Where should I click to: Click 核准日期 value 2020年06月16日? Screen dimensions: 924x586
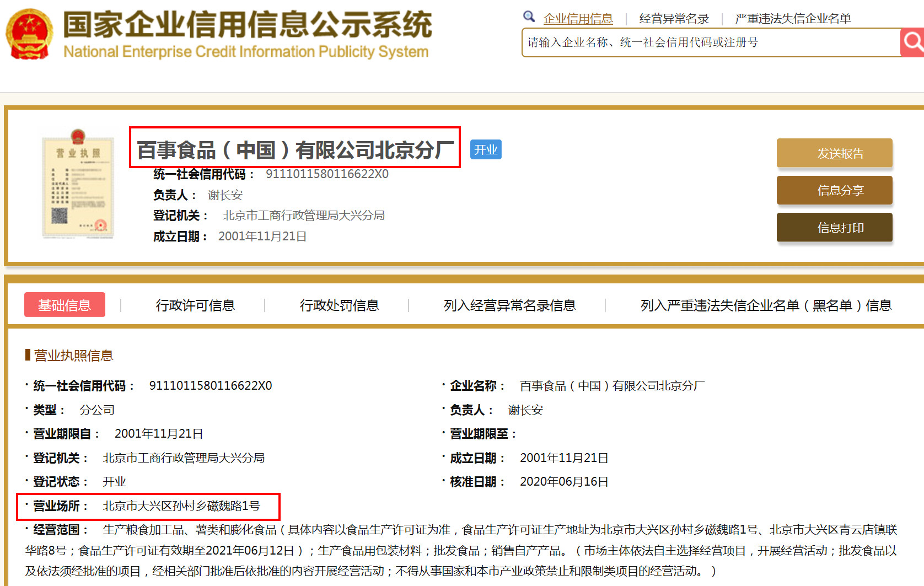pyautogui.click(x=564, y=482)
